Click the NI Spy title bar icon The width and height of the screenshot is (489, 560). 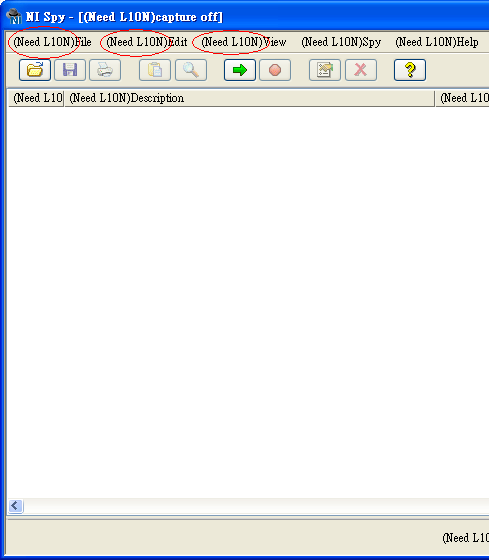coord(14,16)
